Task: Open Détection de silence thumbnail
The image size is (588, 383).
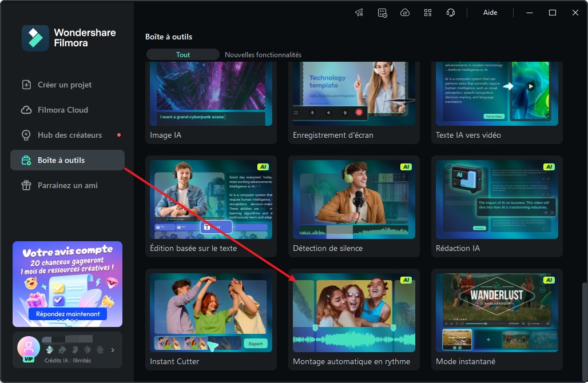Action: (x=354, y=200)
